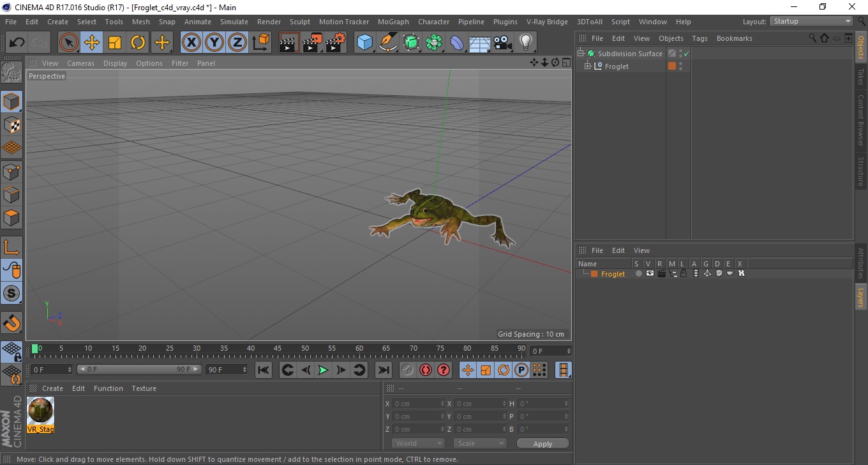Image resolution: width=868 pixels, height=465 pixels.
Task: Click the Undo arrow icon
Action: 17,43
